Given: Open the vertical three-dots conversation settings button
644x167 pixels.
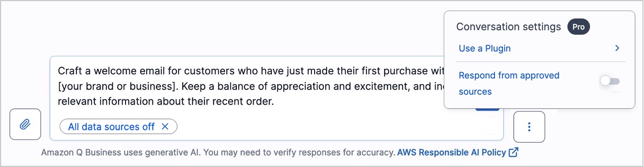Looking at the screenshot, I should point(529,127).
